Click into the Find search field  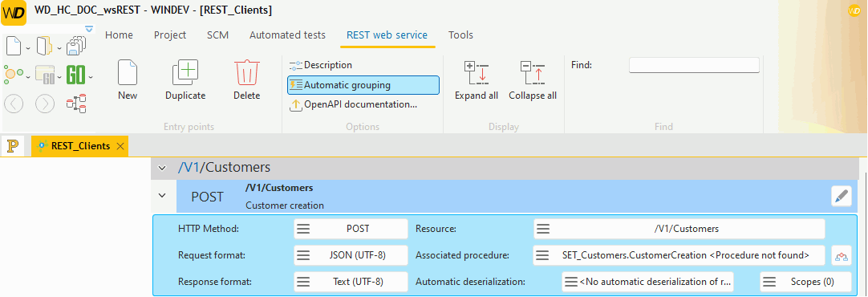694,65
